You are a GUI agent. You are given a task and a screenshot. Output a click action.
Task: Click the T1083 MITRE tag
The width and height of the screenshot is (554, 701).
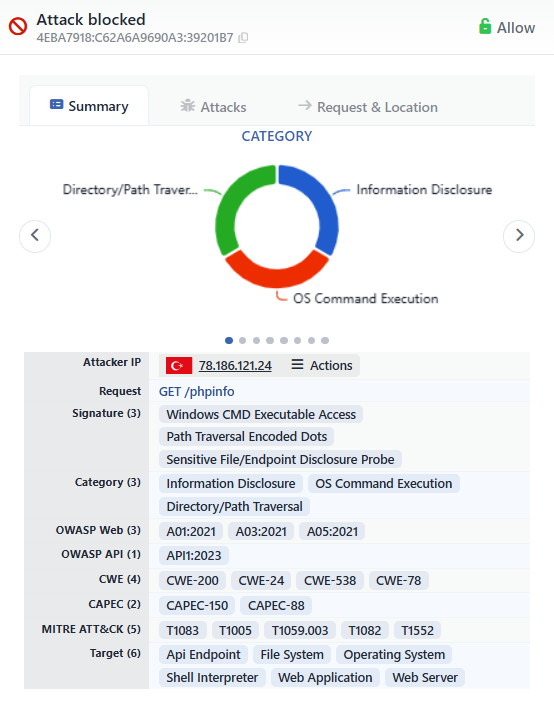[x=182, y=631]
